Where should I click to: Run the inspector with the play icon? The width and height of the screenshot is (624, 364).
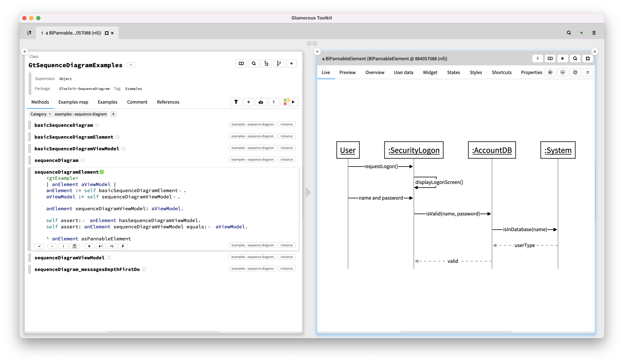pyautogui.click(x=563, y=59)
